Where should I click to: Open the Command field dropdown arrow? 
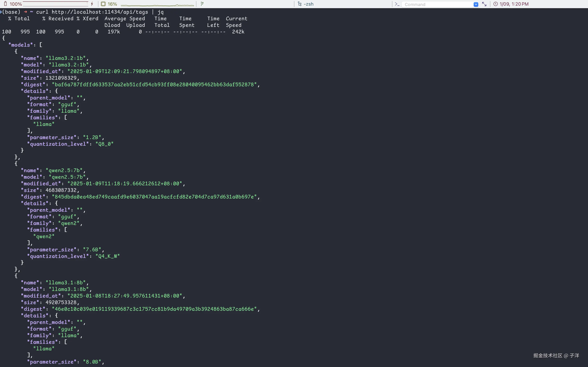tap(476, 4)
